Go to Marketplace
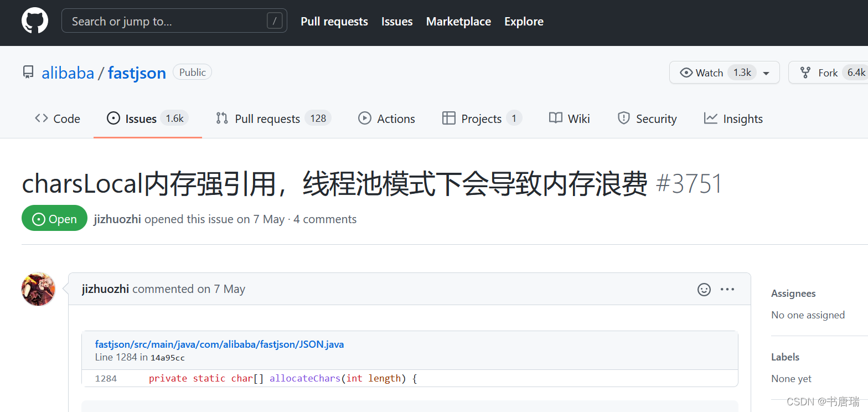 [x=458, y=22]
